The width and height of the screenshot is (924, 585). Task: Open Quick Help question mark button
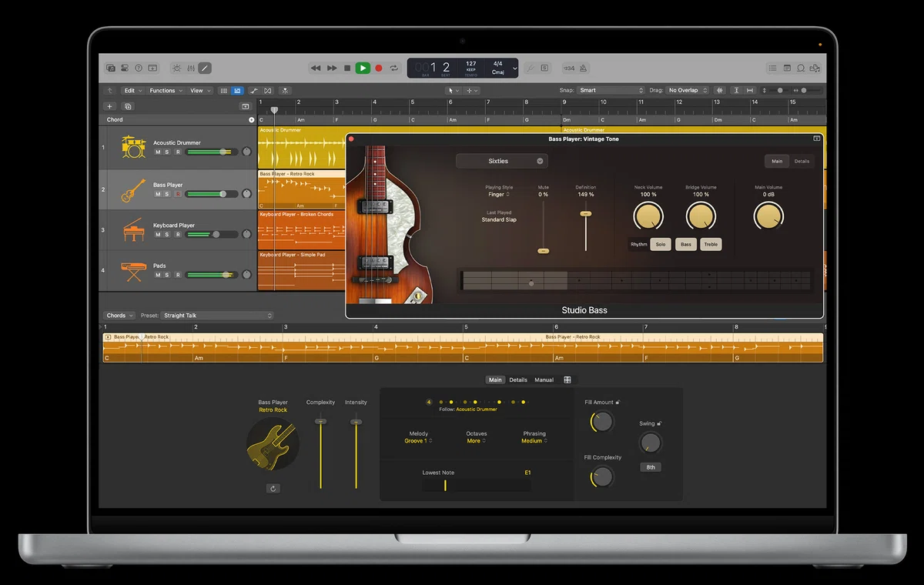[139, 68]
